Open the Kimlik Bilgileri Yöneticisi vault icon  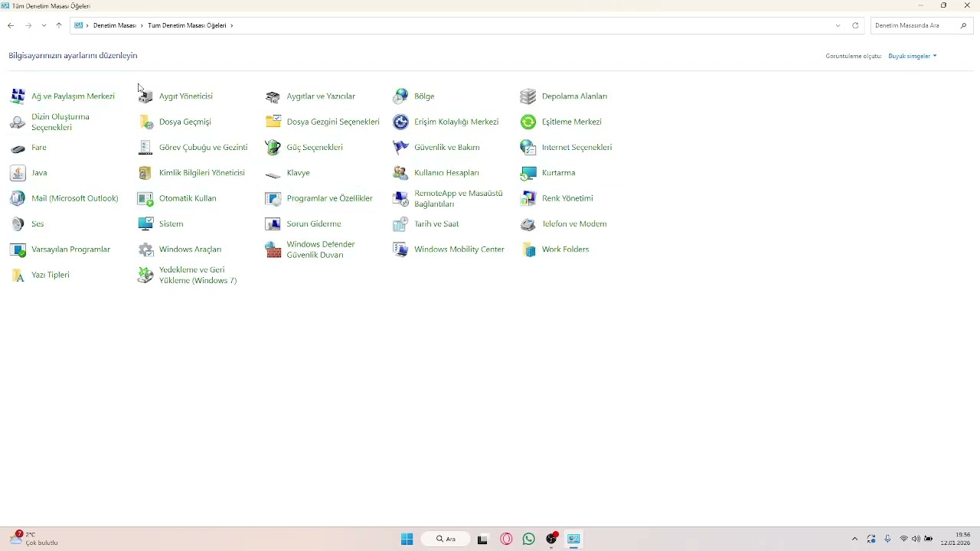[x=145, y=173]
